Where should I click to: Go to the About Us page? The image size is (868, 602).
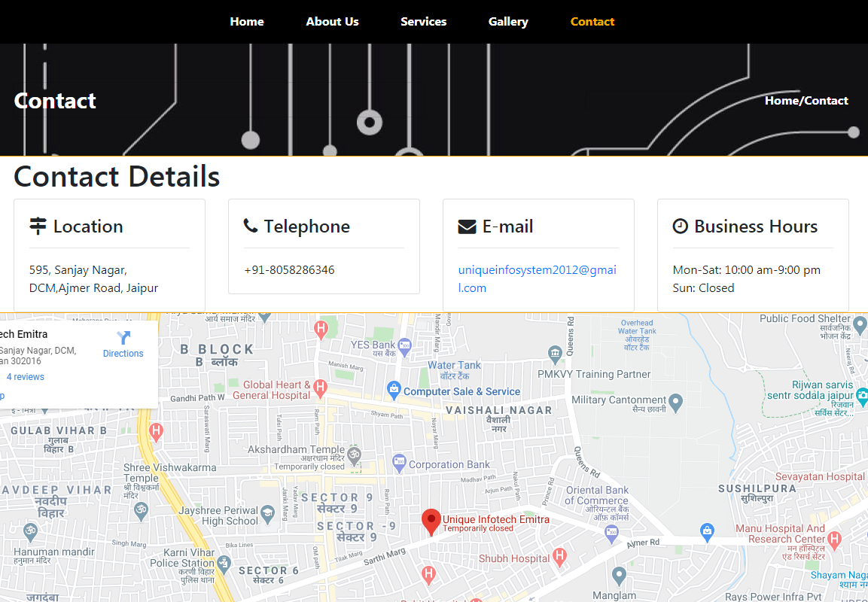click(x=332, y=22)
